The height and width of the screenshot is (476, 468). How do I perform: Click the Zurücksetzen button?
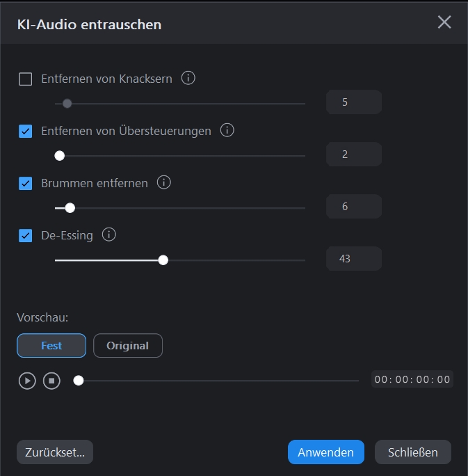55,452
